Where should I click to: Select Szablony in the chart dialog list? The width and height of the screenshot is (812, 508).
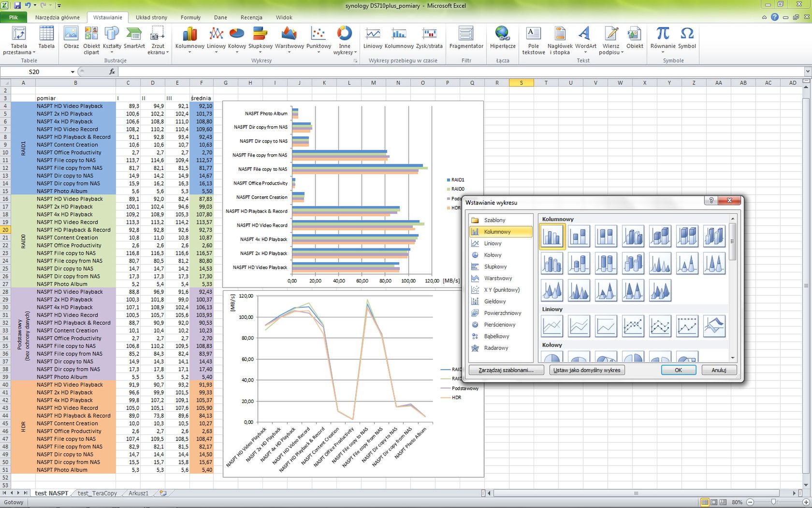[x=501, y=220]
